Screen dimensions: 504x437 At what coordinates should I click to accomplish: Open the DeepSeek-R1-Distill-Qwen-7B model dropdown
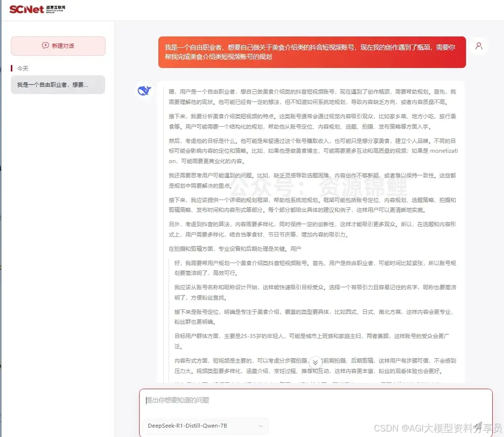205,426
